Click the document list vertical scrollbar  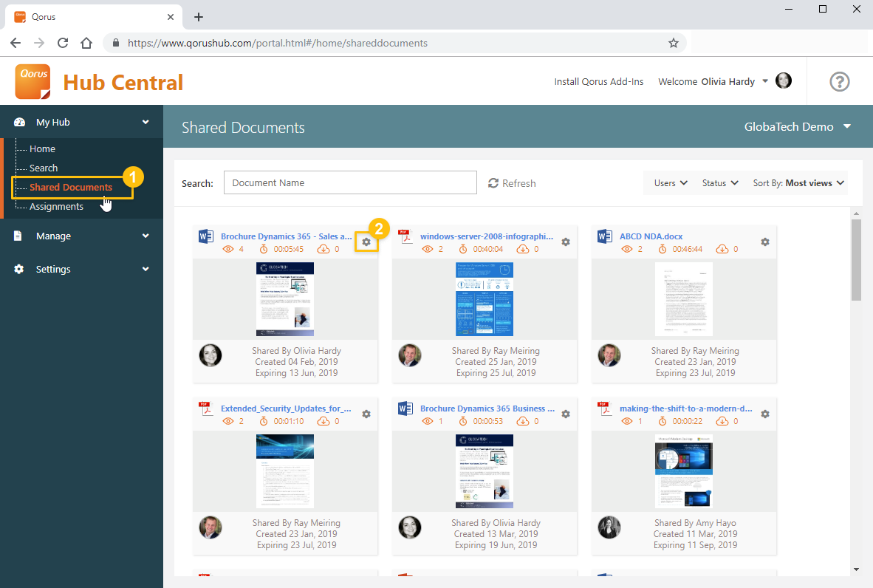pos(856,260)
